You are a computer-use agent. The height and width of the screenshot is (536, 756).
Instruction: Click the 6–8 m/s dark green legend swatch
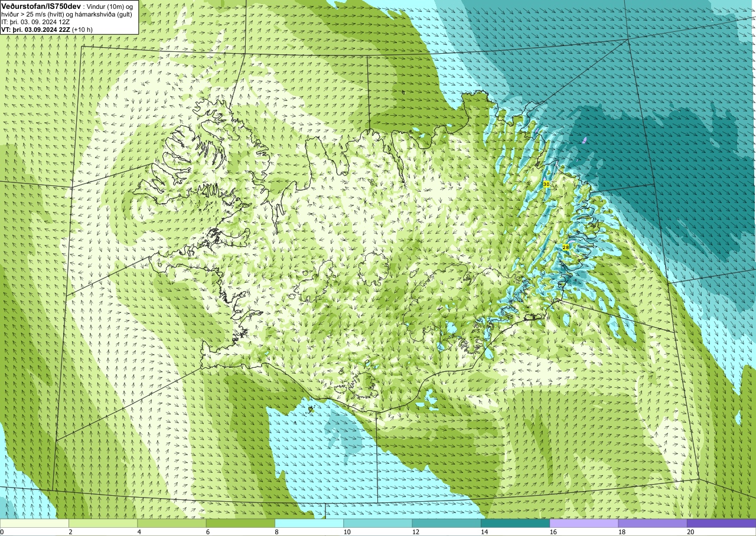(x=240, y=523)
